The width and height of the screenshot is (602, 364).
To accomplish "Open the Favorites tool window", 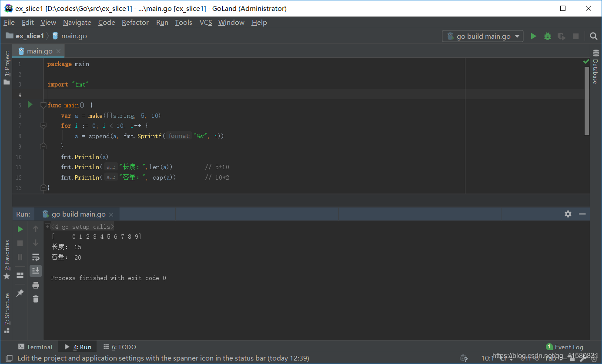I will [x=7, y=260].
